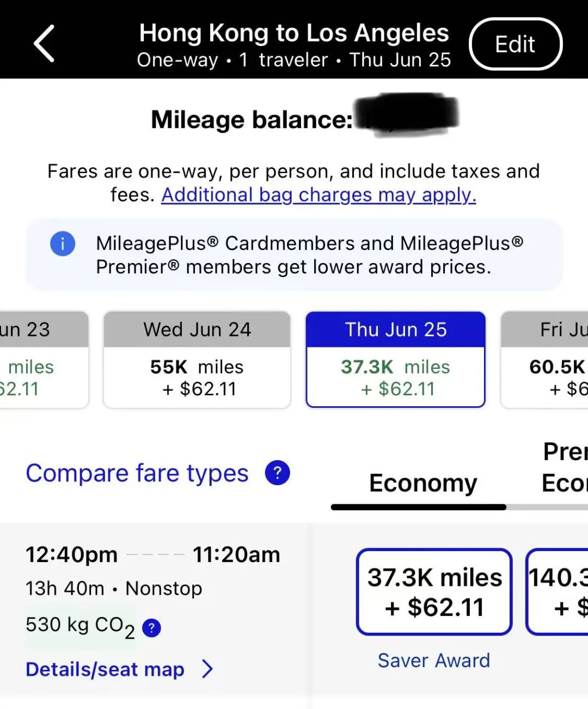Viewport: 588px width, 709px height.
Task: Expand the Details/seat map chevron arrow
Action: click(207, 669)
